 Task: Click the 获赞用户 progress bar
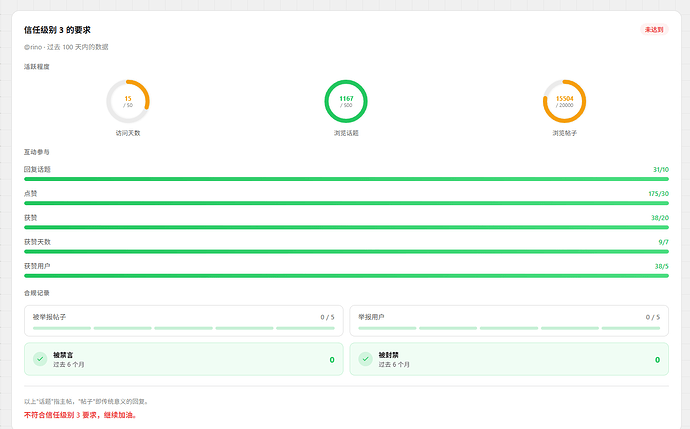pos(346,276)
